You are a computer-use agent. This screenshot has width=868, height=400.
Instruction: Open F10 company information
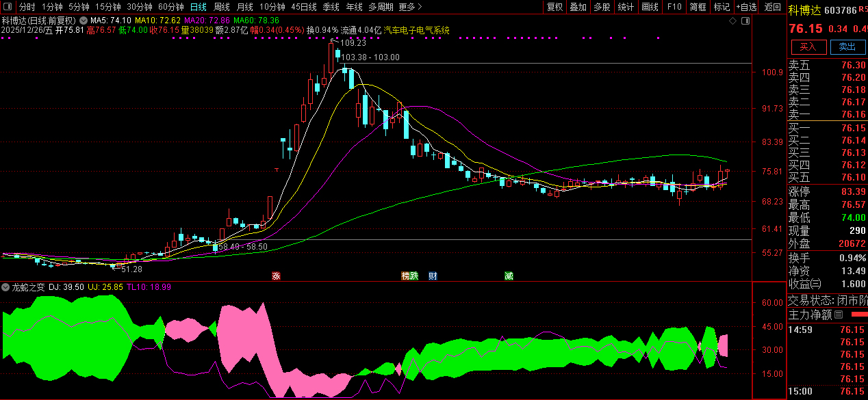tap(674, 7)
